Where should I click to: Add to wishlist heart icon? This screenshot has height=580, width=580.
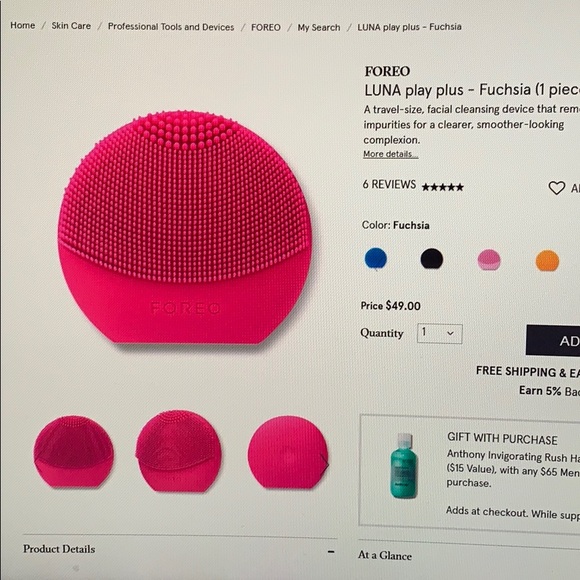pyautogui.click(x=556, y=188)
